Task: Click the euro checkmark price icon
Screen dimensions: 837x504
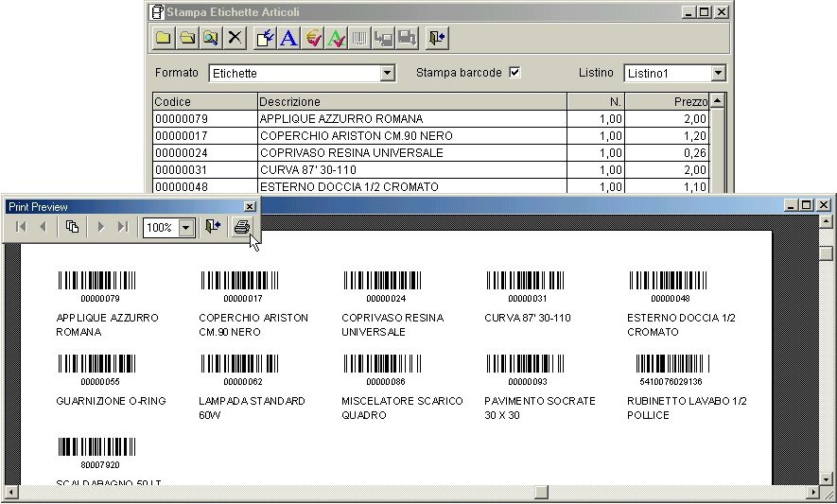Action: [x=313, y=38]
